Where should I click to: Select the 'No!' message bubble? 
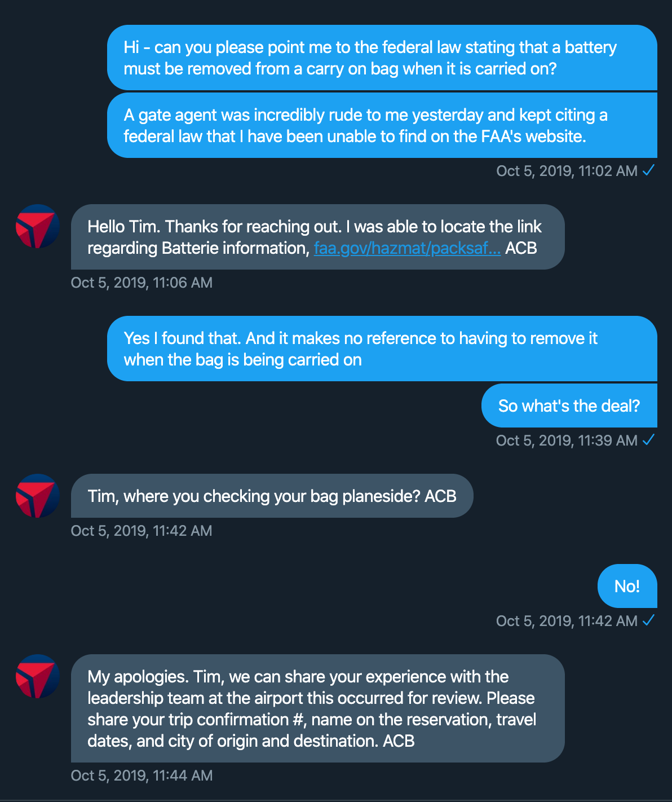[627, 586]
